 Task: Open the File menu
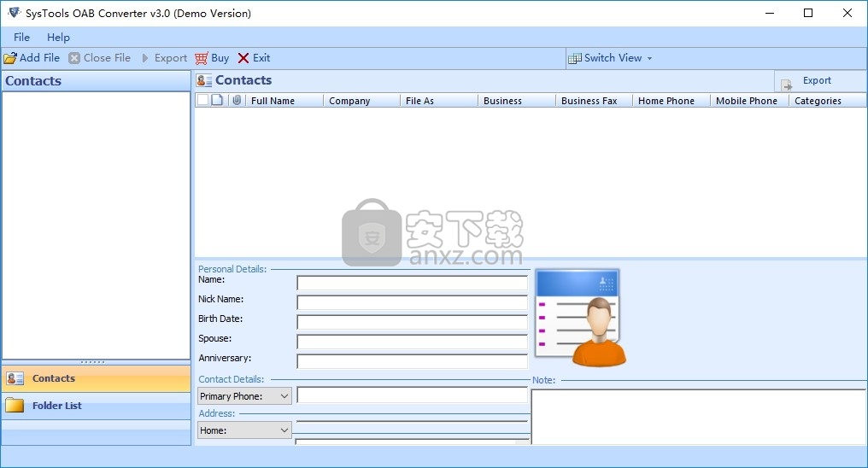click(x=21, y=37)
